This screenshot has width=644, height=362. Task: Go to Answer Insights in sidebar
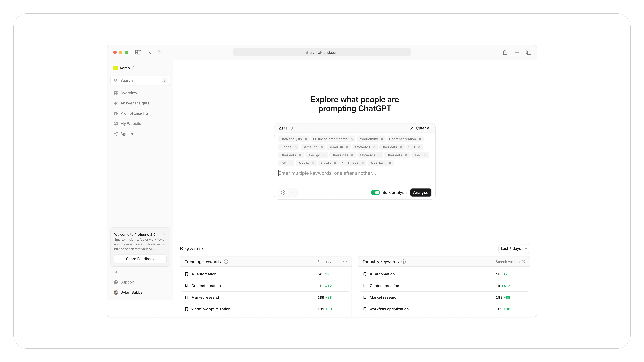[x=135, y=103]
